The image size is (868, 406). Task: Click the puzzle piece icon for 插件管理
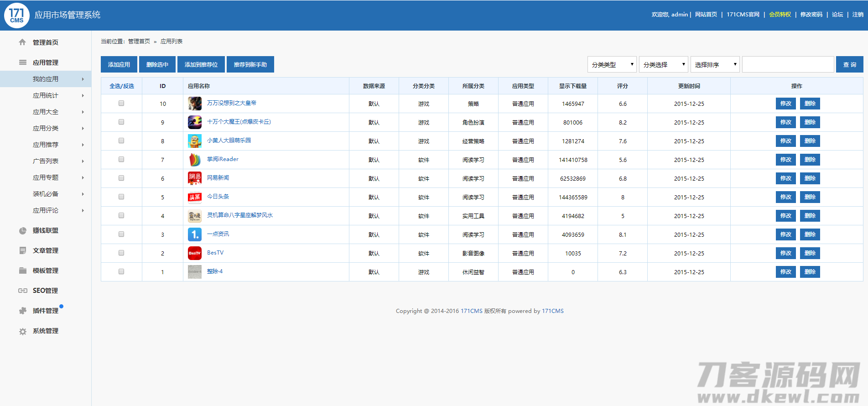(x=22, y=311)
